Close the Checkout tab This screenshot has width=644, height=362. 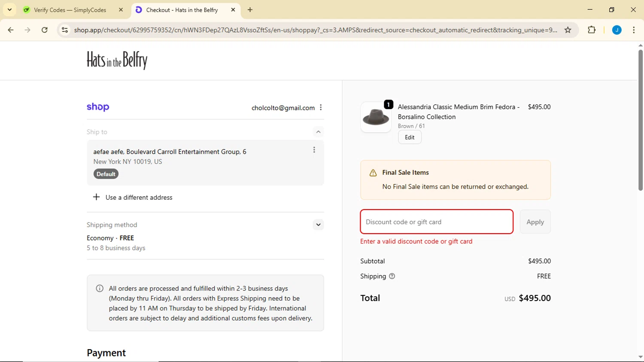coord(233,10)
